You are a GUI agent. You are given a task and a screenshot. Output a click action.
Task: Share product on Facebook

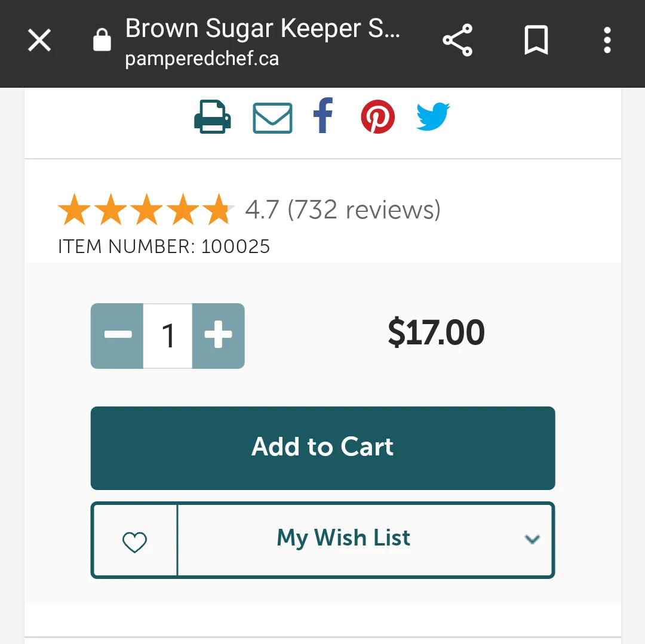pyautogui.click(x=323, y=115)
